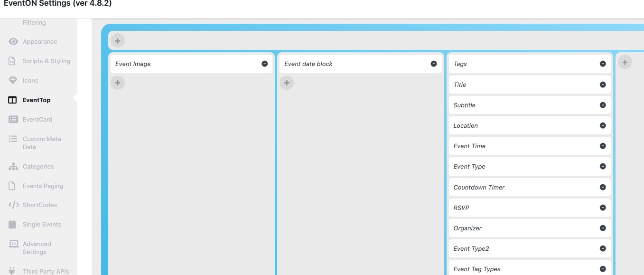Add field to the top row
Screen dimensions: 644x275
(x=118, y=41)
